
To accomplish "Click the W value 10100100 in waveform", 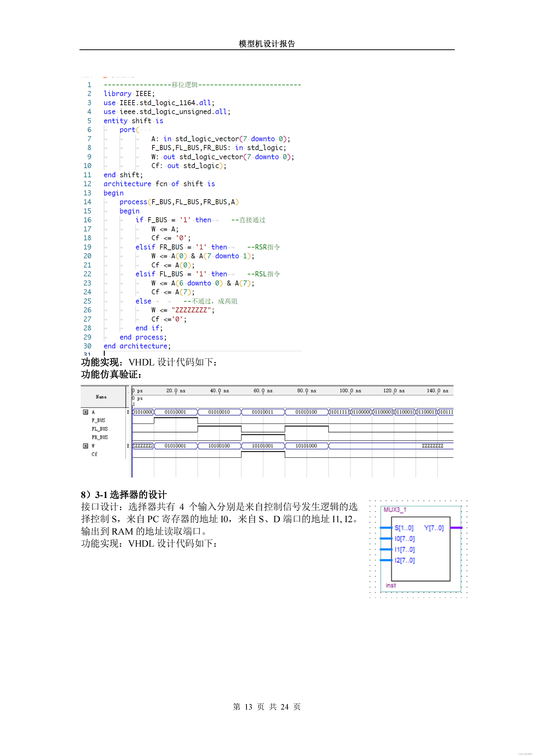I will [x=219, y=446].
